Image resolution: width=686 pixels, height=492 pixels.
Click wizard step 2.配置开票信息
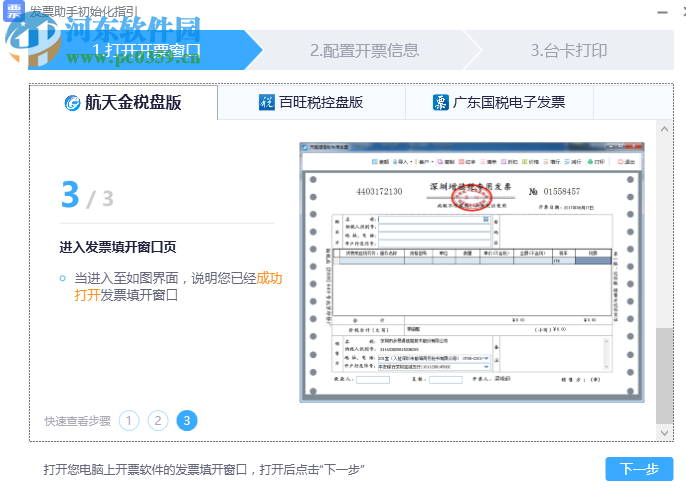tap(364, 50)
